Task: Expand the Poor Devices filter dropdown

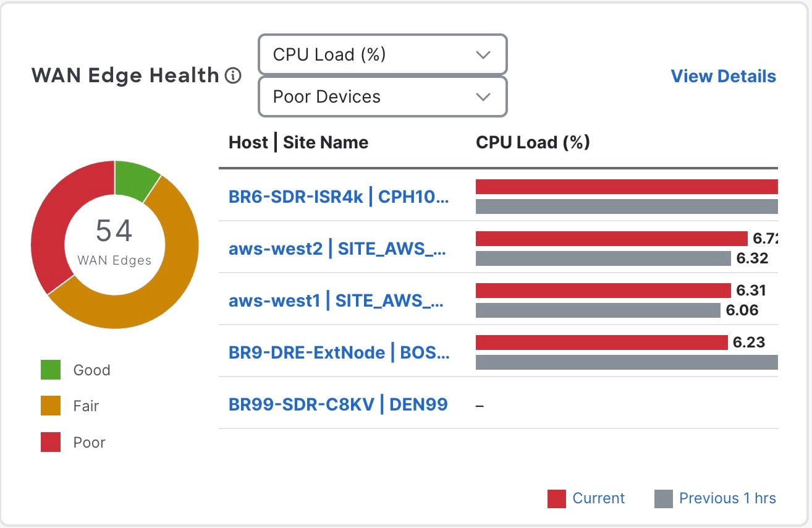Action: point(382,97)
